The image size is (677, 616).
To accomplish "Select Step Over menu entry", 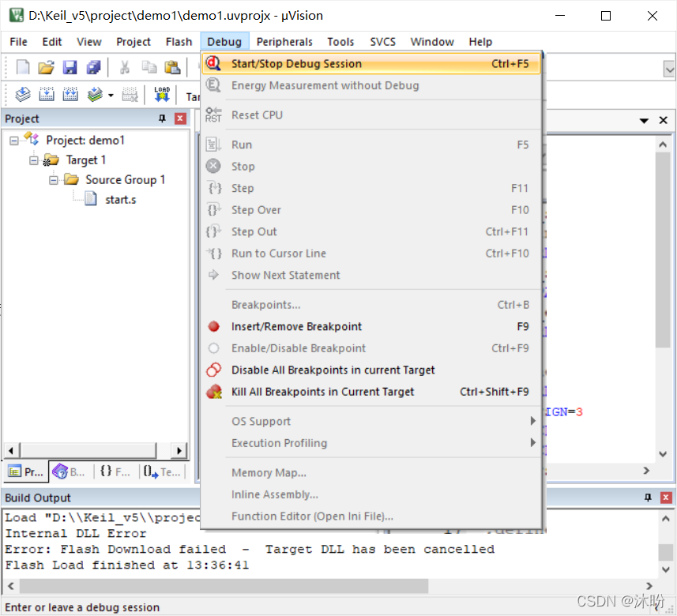I will (370, 210).
